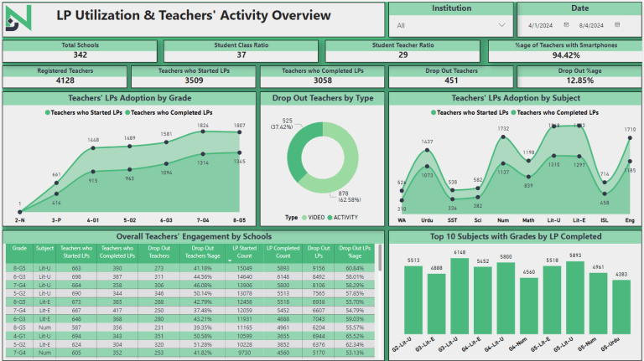Sort table by Drop Out Teachers column header
Viewport: 644px width, 361px height.
(158, 252)
